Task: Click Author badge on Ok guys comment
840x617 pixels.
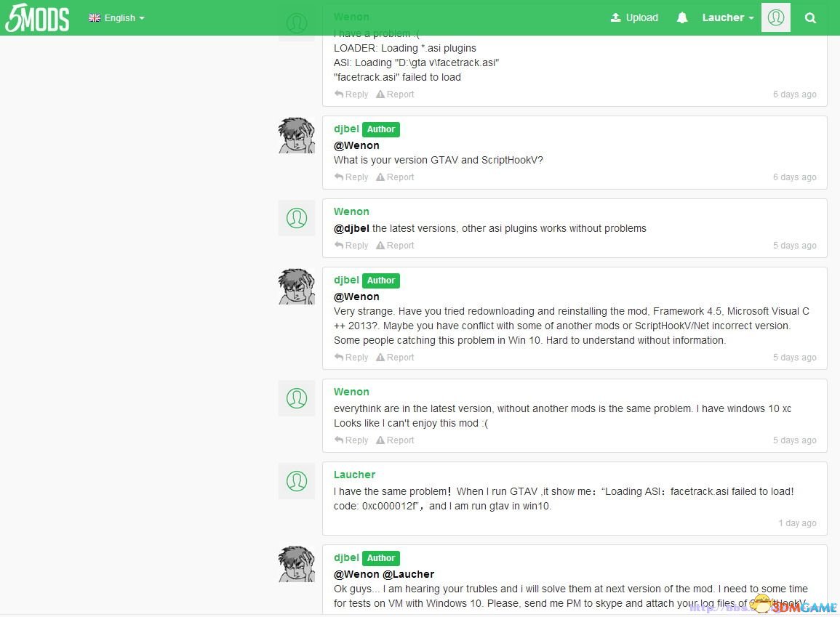Action: coord(381,558)
